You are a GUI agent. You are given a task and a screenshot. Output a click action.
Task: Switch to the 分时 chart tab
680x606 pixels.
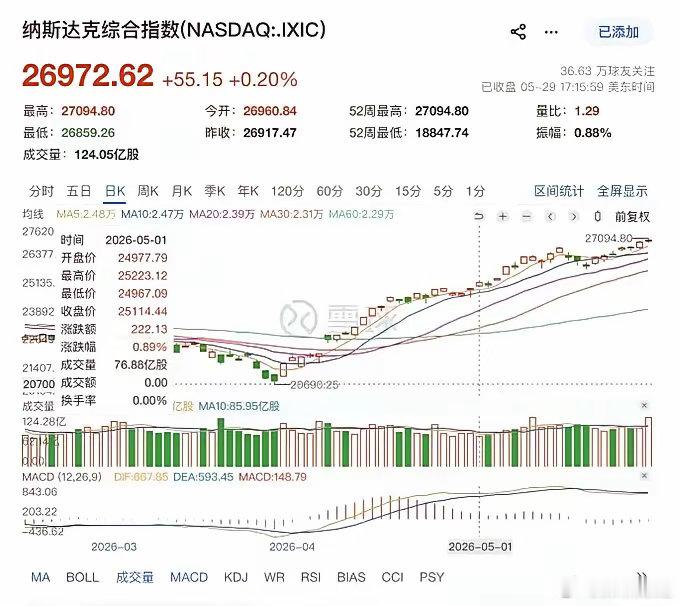(41, 191)
